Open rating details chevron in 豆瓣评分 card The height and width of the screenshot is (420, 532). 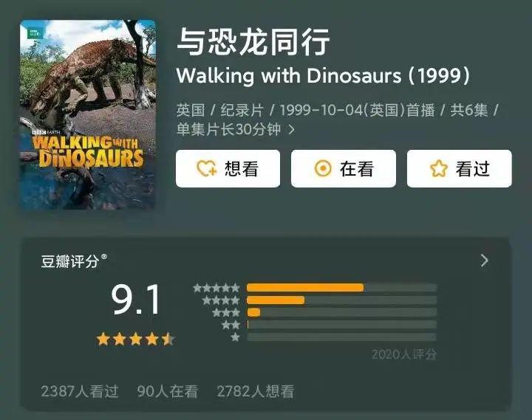(485, 261)
